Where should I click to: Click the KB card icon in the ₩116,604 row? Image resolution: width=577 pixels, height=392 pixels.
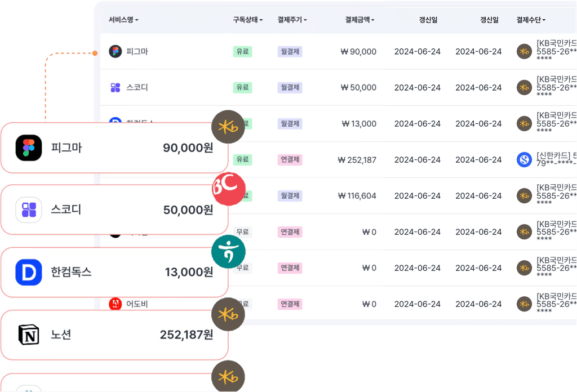point(524,195)
